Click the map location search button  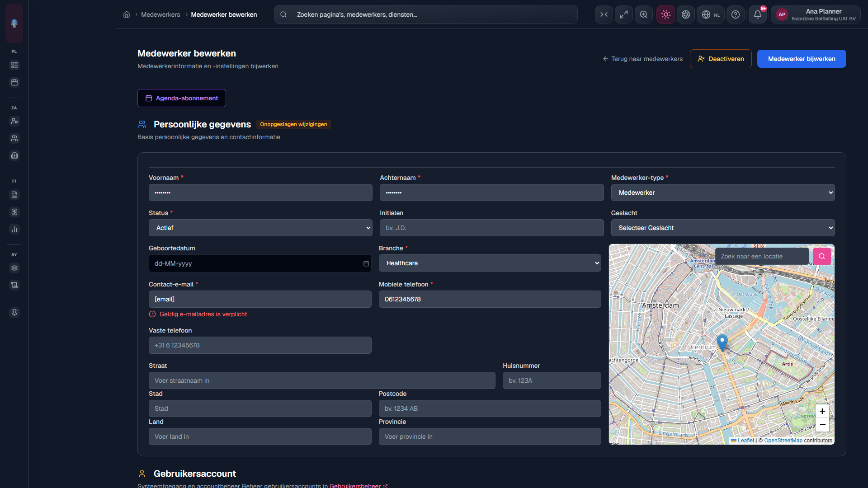tap(822, 256)
